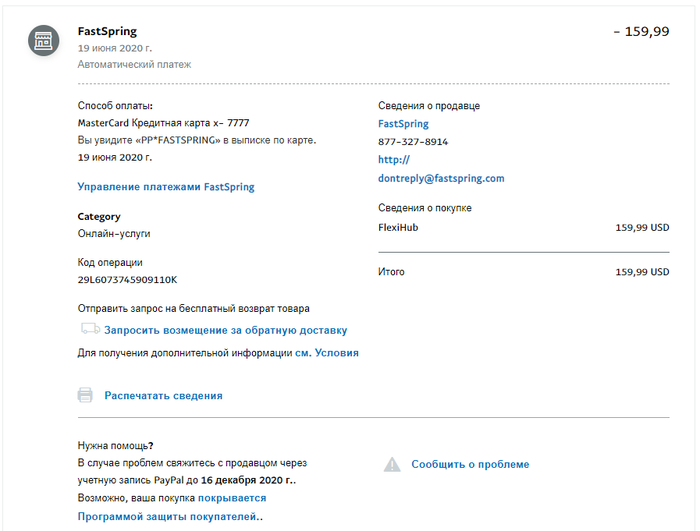Click the seller phone number 877-327-8914
Image resolution: width=700 pixels, height=531 pixels.
[x=413, y=142]
